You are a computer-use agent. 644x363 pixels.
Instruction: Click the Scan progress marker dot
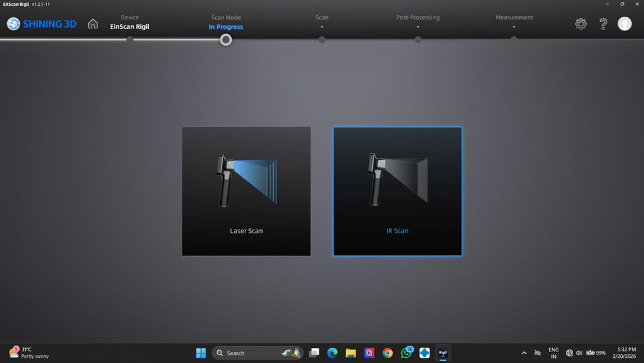pos(321,39)
